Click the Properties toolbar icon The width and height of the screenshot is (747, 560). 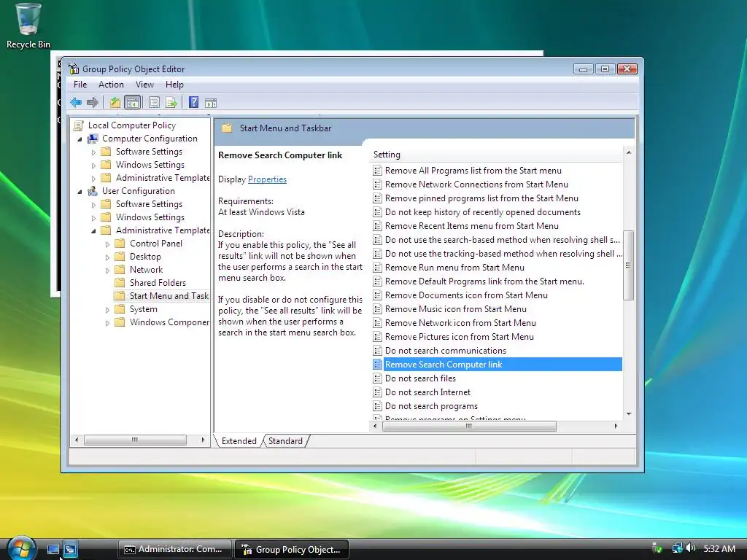154,102
